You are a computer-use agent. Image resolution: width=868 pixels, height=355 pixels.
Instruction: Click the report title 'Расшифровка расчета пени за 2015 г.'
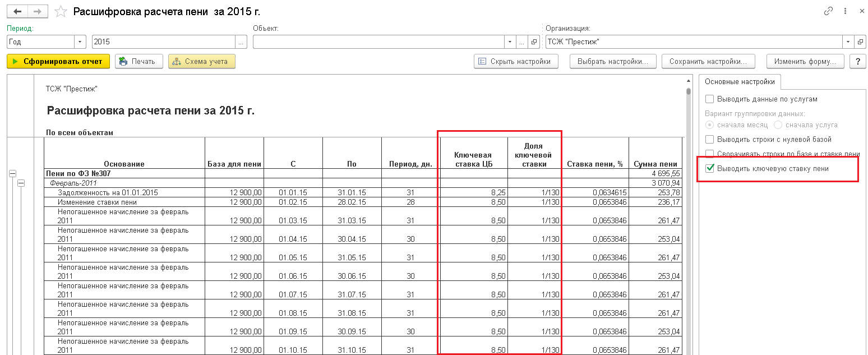(x=151, y=110)
